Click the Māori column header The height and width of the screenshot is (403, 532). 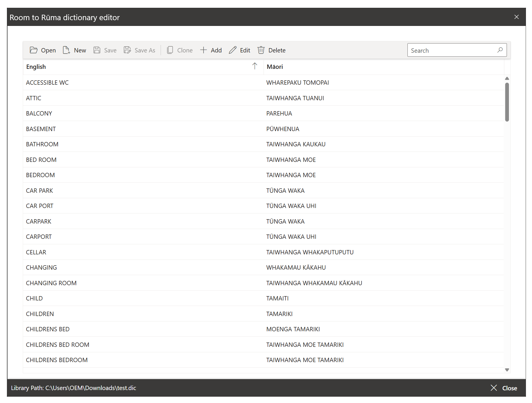tap(275, 67)
